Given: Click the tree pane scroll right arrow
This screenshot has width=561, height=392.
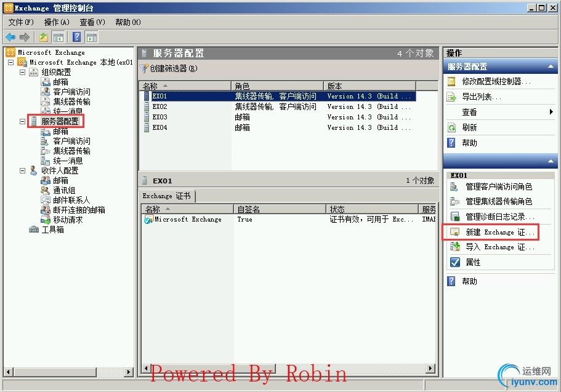Looking at the screenshot, I should click(129, 372).
